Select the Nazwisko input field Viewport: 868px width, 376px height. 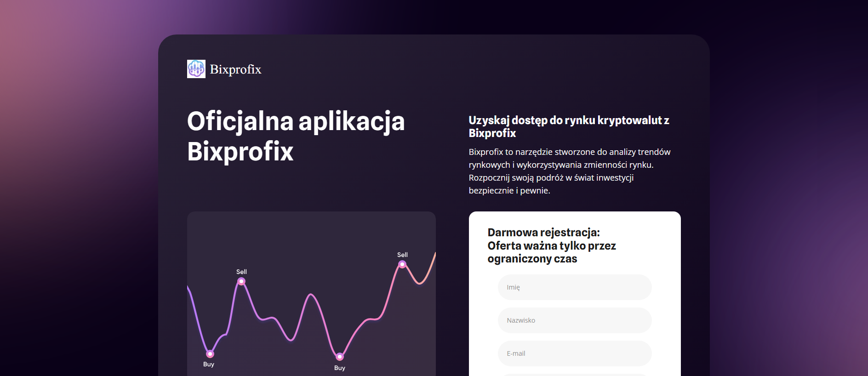(575, 320)
